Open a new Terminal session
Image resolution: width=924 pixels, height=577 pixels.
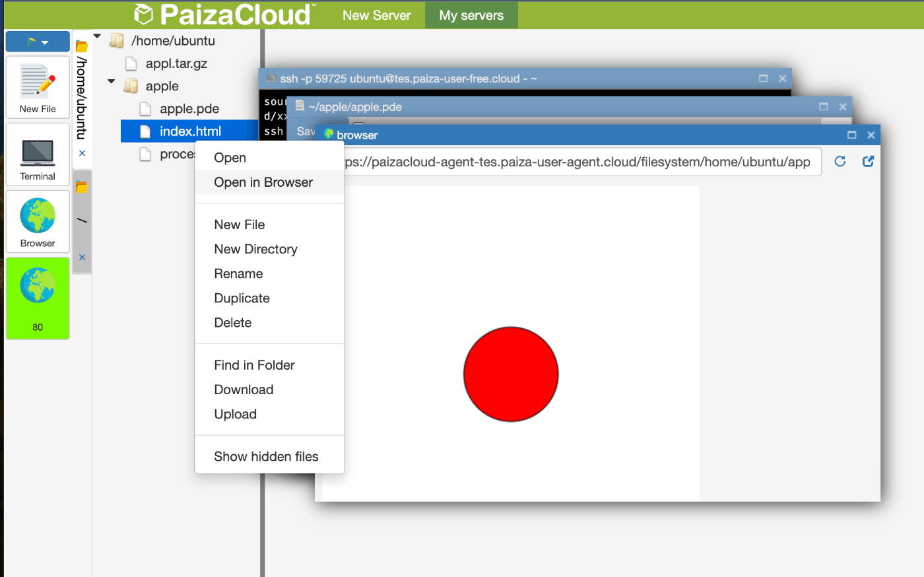tap(37, 154)
